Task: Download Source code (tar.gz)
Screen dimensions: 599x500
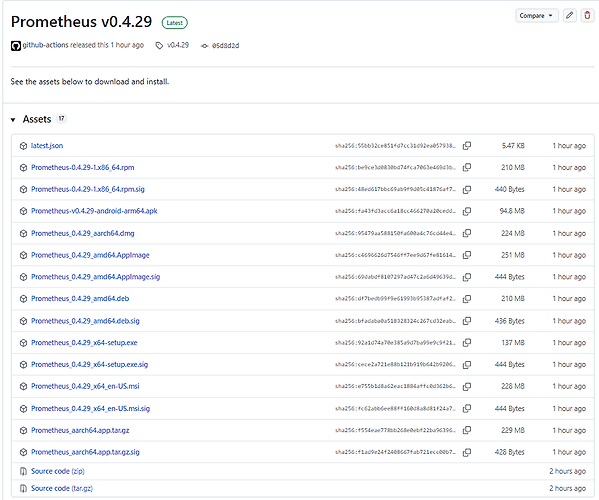Action: tap(62, 488)
